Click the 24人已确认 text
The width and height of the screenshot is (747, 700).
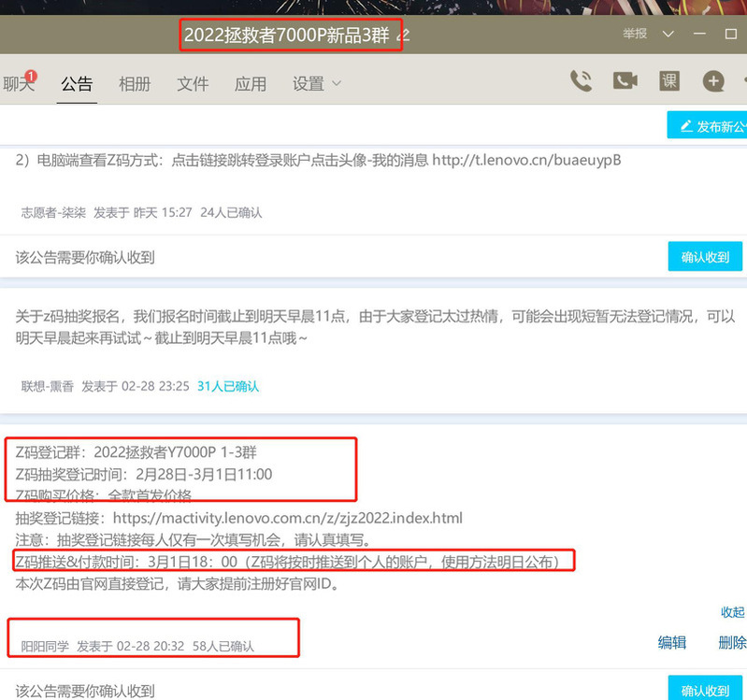coord(231,212)
